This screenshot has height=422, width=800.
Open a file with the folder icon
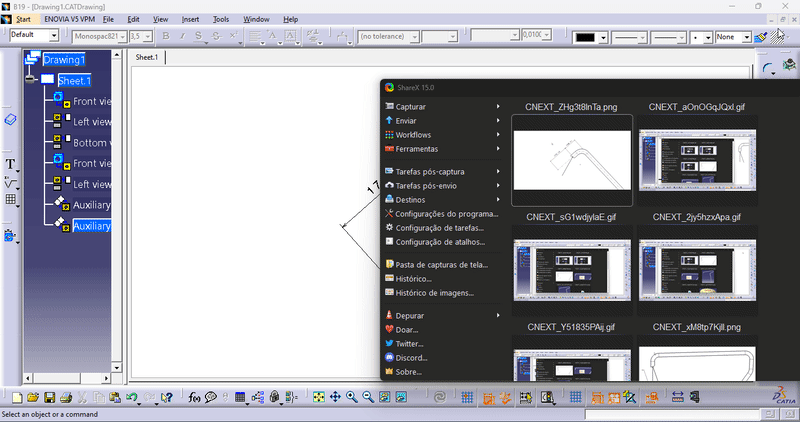pyautogui.click(x=33, y=398)
